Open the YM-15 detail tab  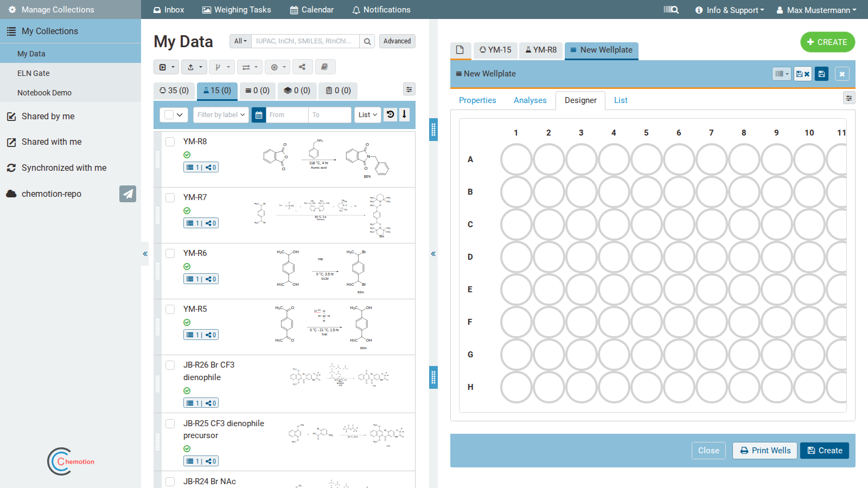click(495, 50)
